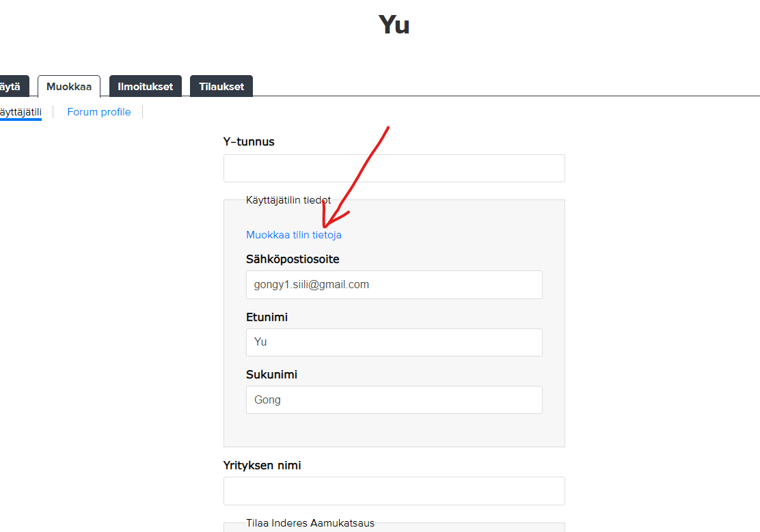
Task: Select the Käyttäjätili sub-tab
Action: (x=21, y=112)
